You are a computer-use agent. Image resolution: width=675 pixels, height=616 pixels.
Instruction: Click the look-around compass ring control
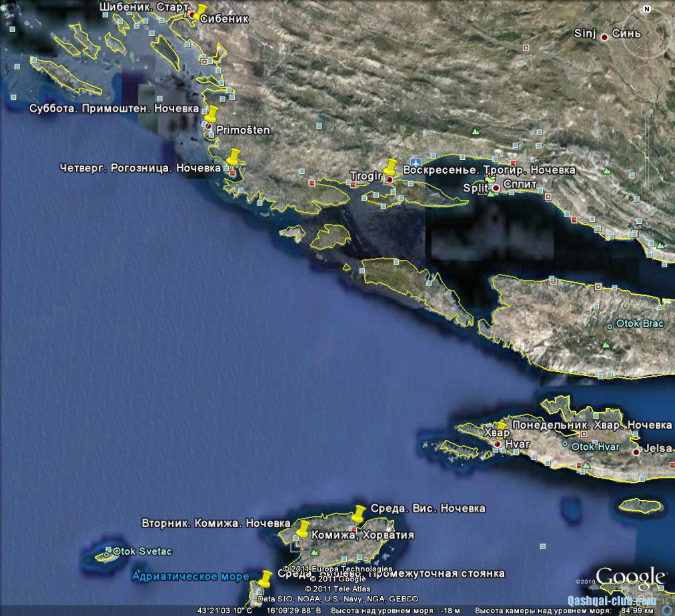click(646, 31)
